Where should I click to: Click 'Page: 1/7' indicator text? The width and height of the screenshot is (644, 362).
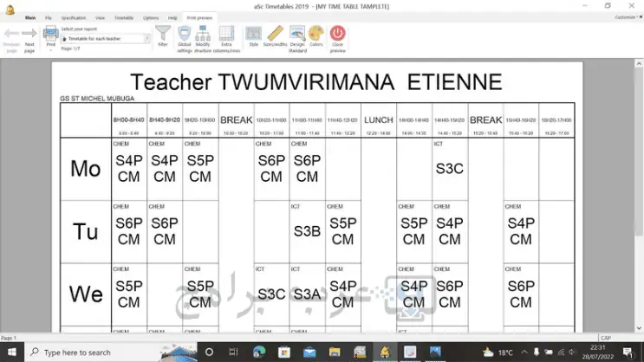coord(70,48)
